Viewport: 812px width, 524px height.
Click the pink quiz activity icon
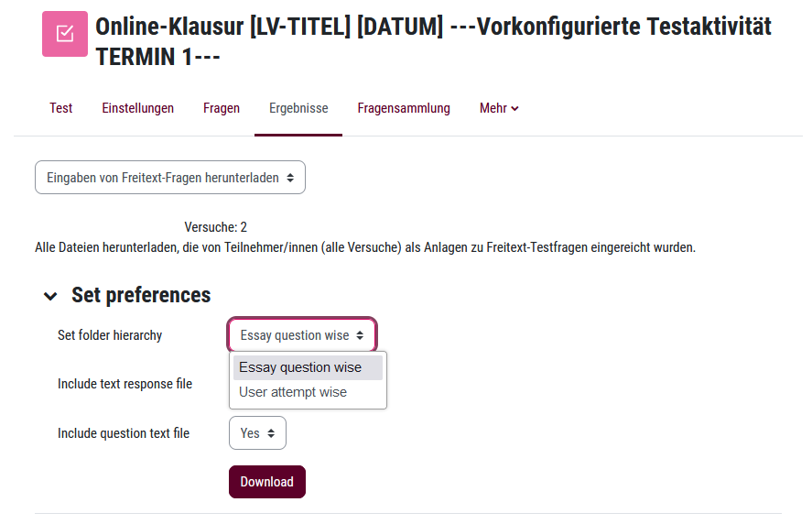pos(65,34)
